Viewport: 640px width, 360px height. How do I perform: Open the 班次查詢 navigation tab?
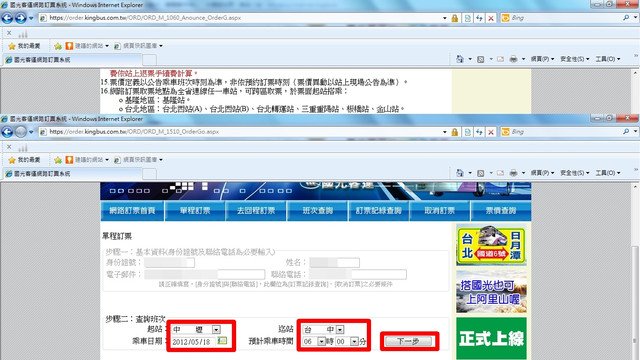click(318, 211)
